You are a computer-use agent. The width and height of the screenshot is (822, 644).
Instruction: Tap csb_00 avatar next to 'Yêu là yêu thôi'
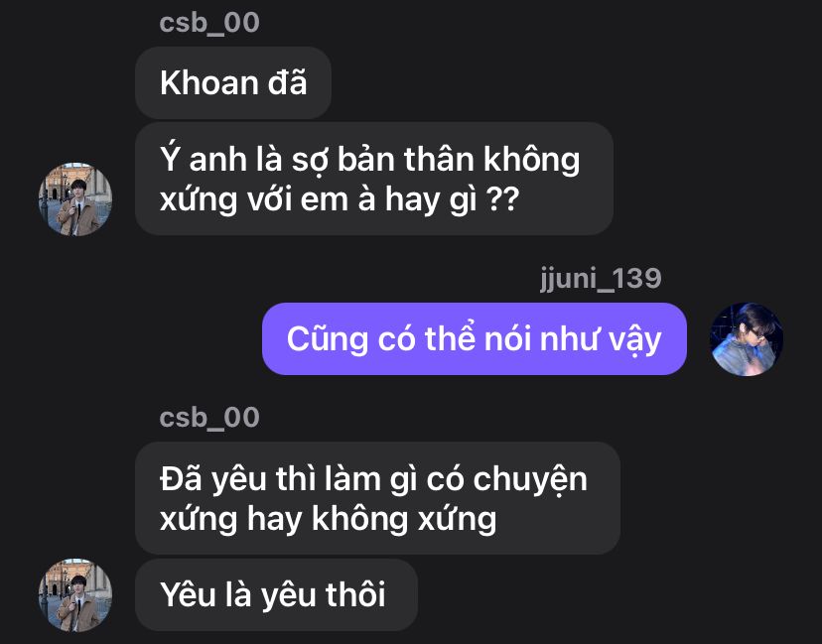(75, 594)
